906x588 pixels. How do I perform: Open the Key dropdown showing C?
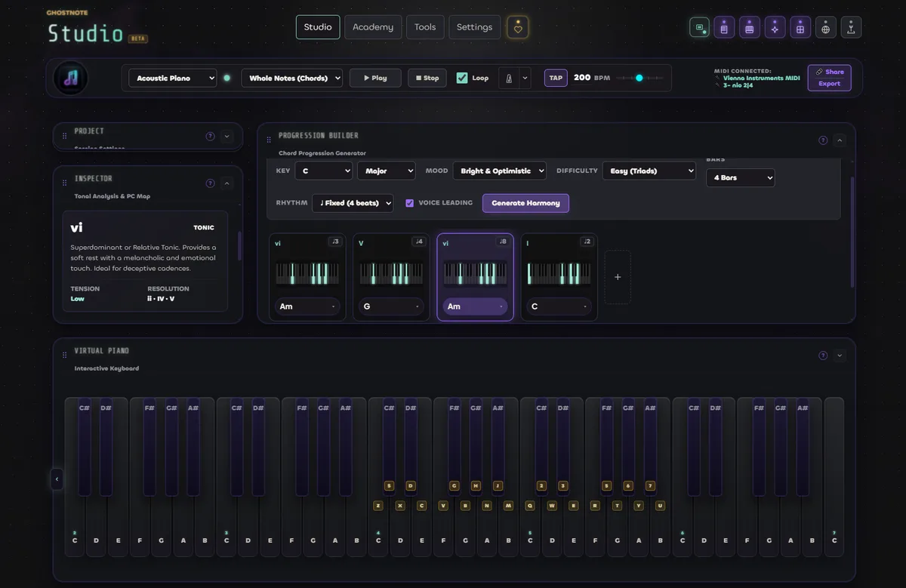[x=323, y=171]
